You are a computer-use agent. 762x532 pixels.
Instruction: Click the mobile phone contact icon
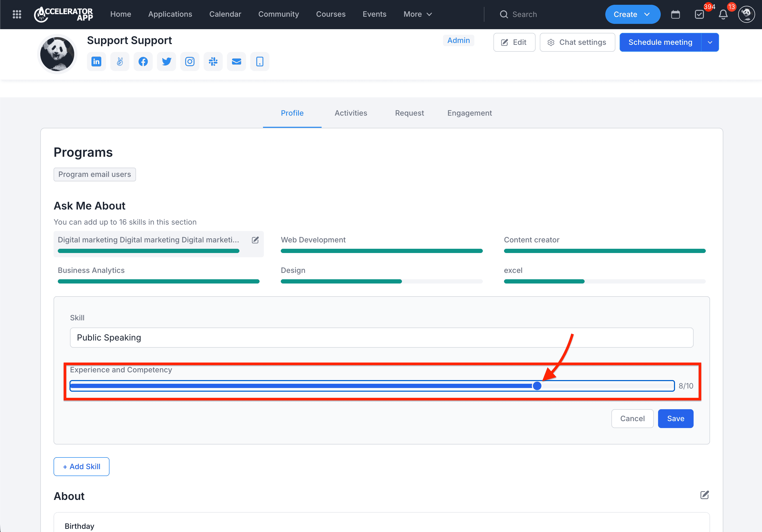(x=260, y=62)
